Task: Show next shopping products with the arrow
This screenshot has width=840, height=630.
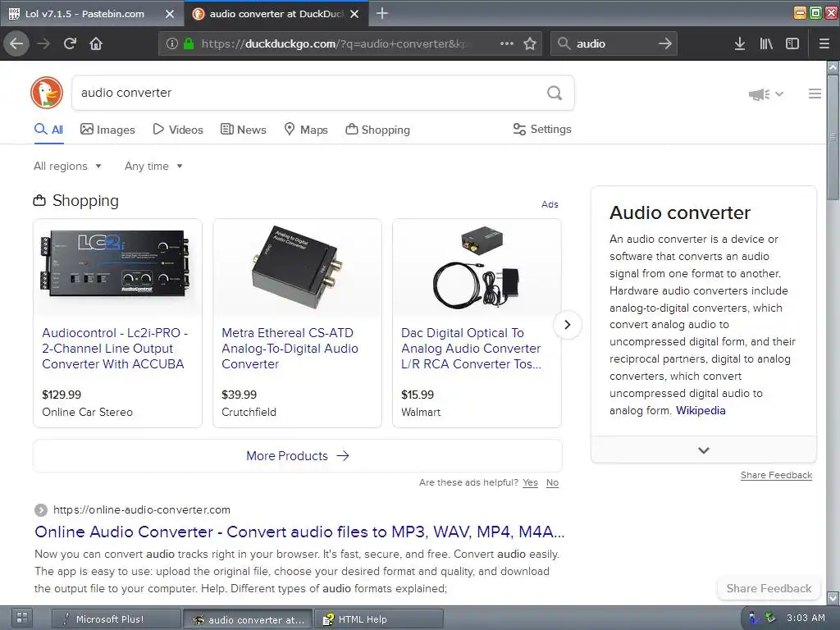Action: [x=568, y=325]
